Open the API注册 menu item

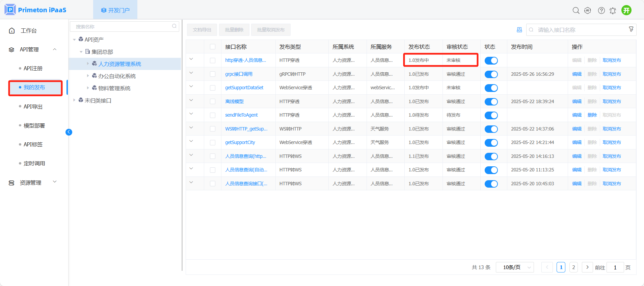pyautogui.click(x=33, y=68)
